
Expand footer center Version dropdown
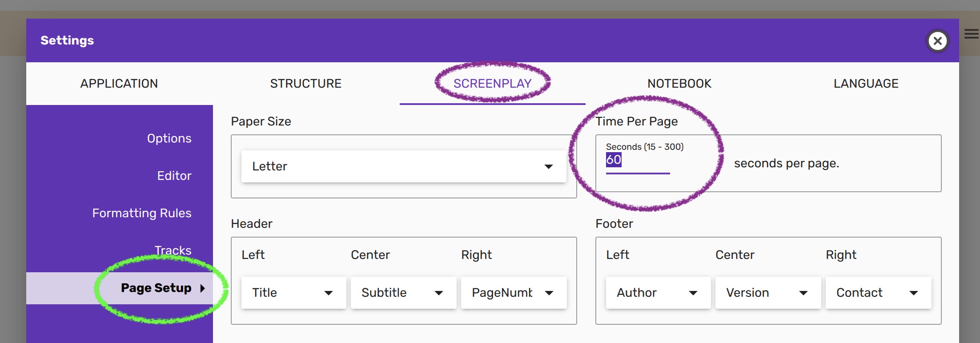coord(768,293)
